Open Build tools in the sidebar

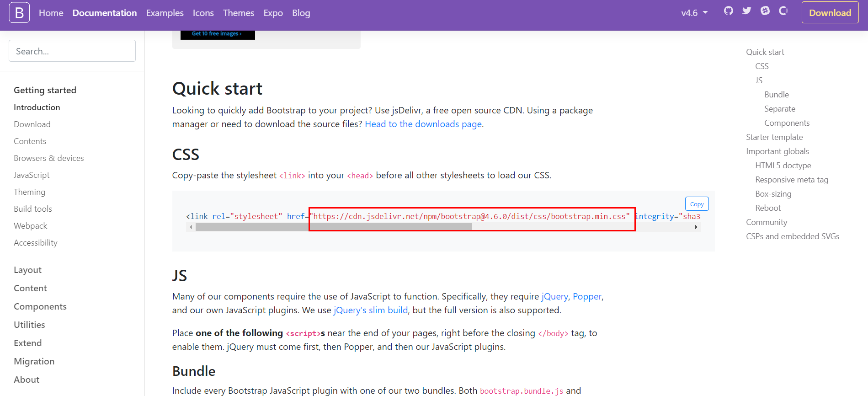(x=33, y=209)
